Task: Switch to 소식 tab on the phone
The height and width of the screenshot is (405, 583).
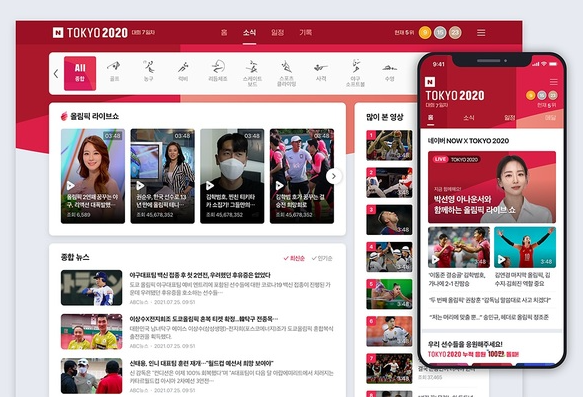Action: [468, 118]
